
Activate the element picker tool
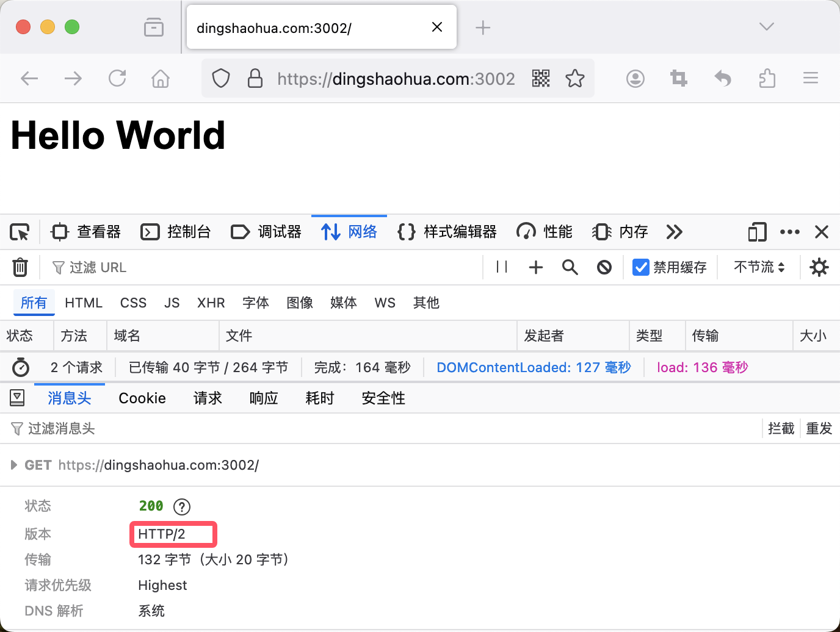coord(20,232)
